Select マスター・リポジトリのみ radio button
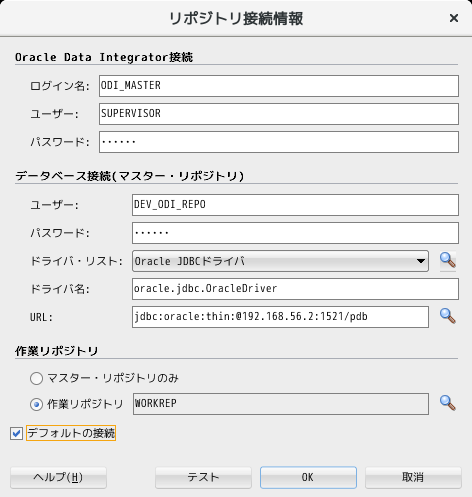The width and height of the screenshot is (472, 497). point(36,378)
